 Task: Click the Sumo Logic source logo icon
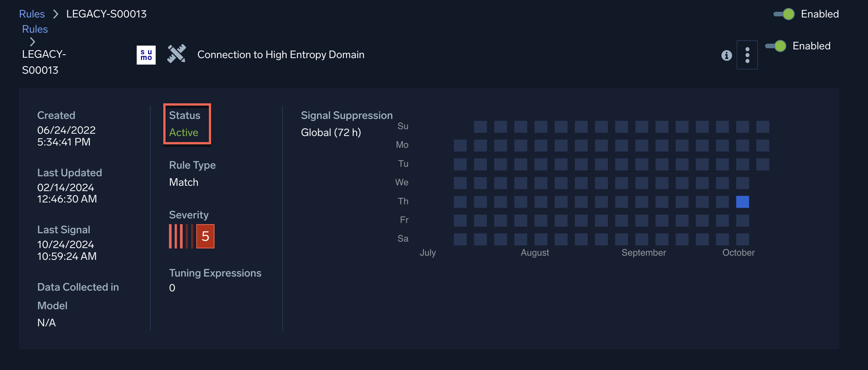click(x=146, y=55)
